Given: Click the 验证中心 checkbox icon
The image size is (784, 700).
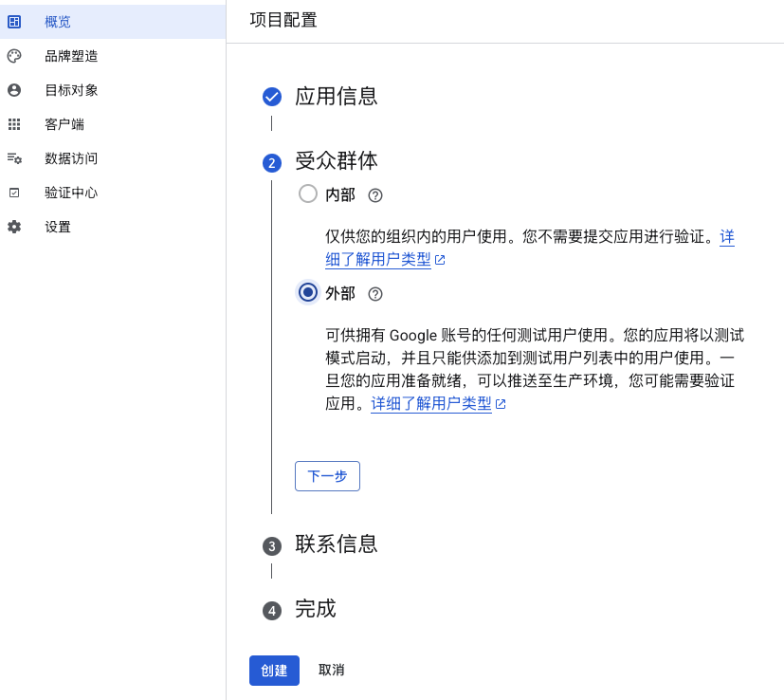Looking at the screenshot, I should 14,193.
